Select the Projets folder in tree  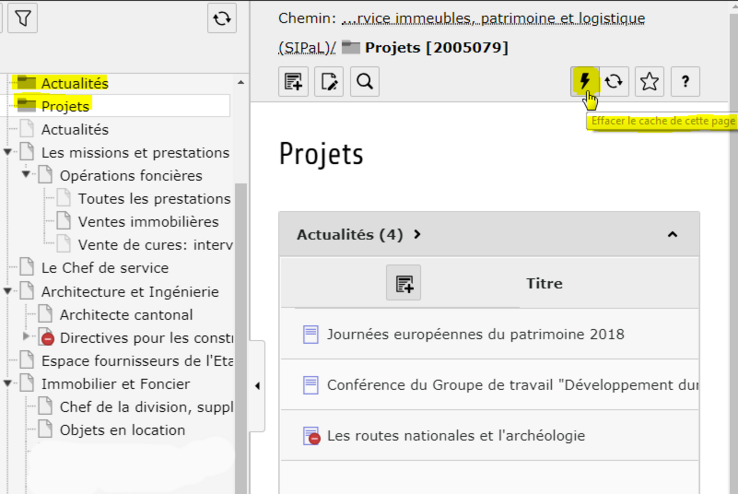pos(65,105)
